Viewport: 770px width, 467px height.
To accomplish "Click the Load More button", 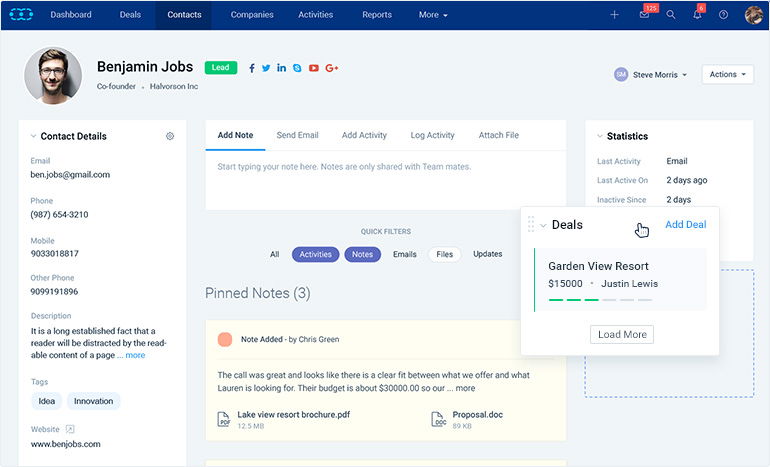I will tap(621, 334).
